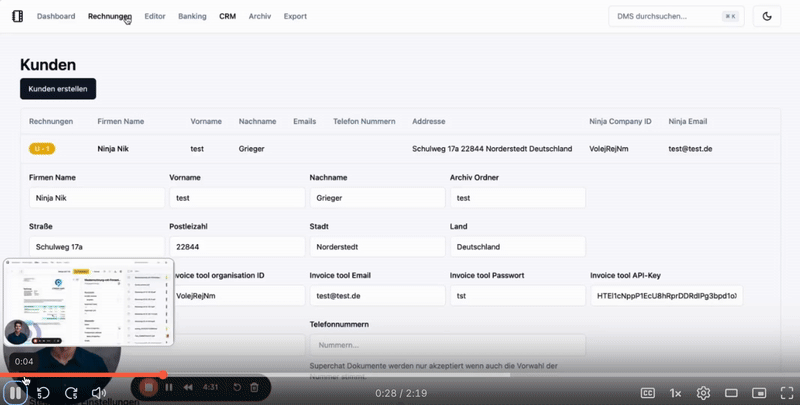Rewind the video 5 seconds
The width and height of the screenshot is (800, 405).
(44, 393)
